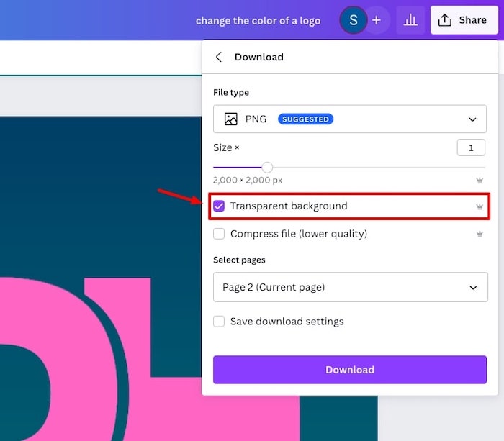Click the design title in the top bar
Viewport: 504px width, 441px height.
(x=258, y=21)
